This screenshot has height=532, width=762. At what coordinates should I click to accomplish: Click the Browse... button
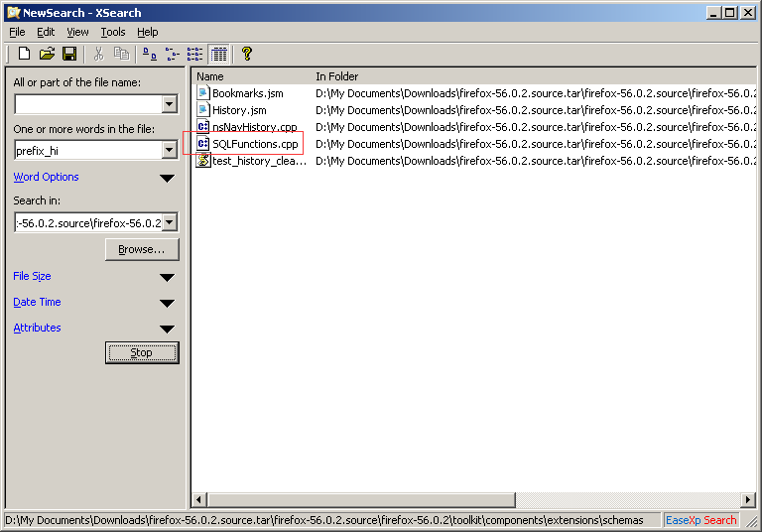(x=142, y=249)
